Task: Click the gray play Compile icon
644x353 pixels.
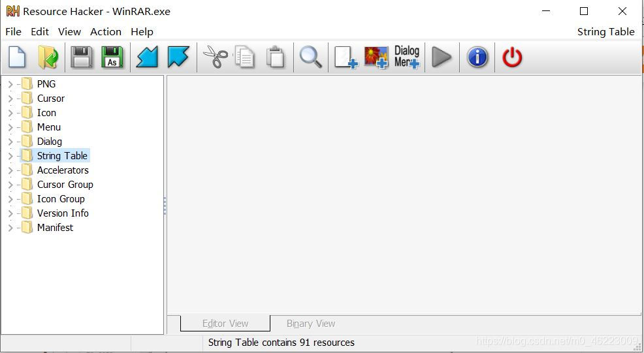Action: [442, 57]
